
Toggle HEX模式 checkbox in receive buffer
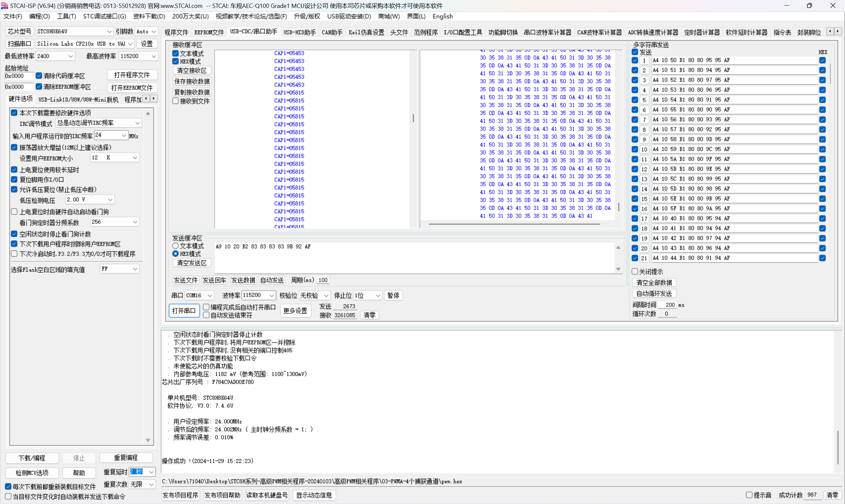click(176, 61)
